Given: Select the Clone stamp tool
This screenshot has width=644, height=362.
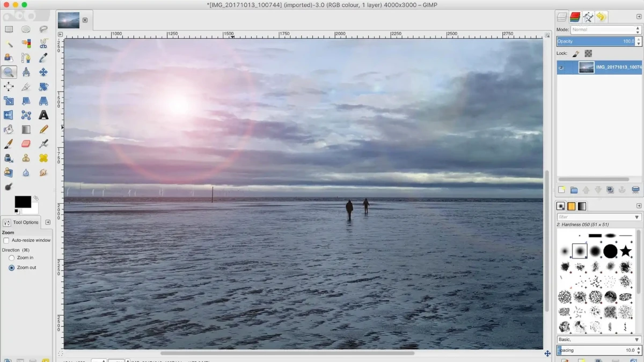Looking at the screenshot, I should coord(26,158).
